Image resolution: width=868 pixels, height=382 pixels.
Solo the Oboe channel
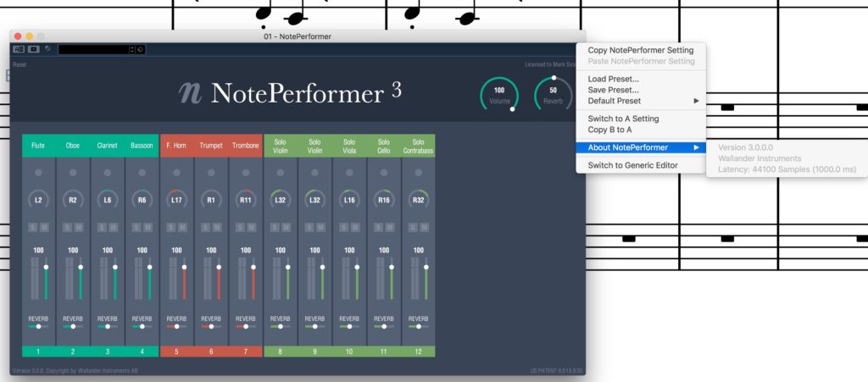(68, 228)
